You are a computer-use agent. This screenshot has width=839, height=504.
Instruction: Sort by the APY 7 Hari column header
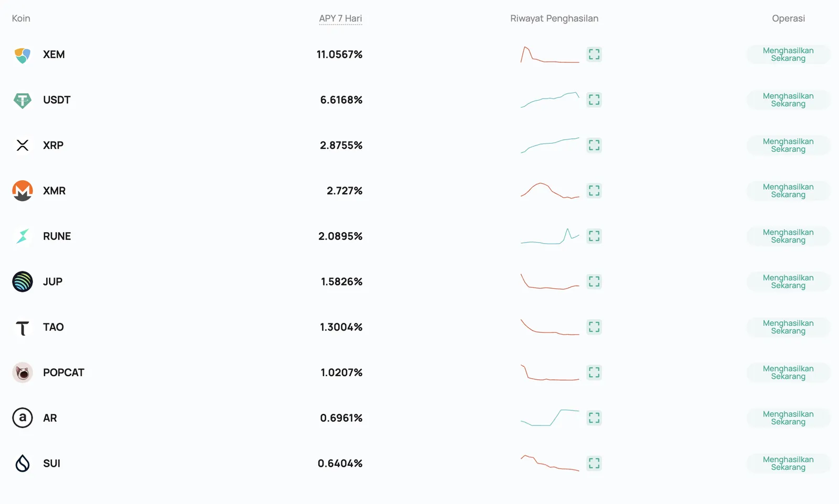coord(340,18)
